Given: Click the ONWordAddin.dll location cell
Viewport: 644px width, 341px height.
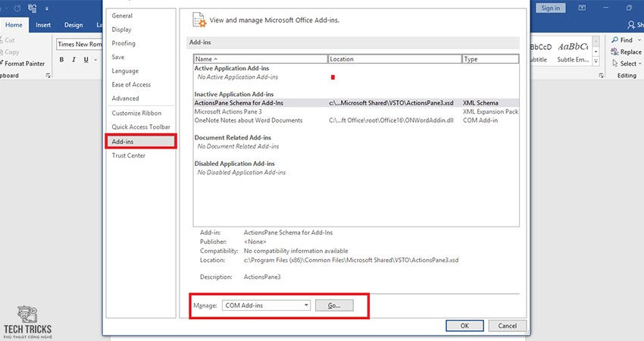Looking at the screenshot, I should coord(391,120).
